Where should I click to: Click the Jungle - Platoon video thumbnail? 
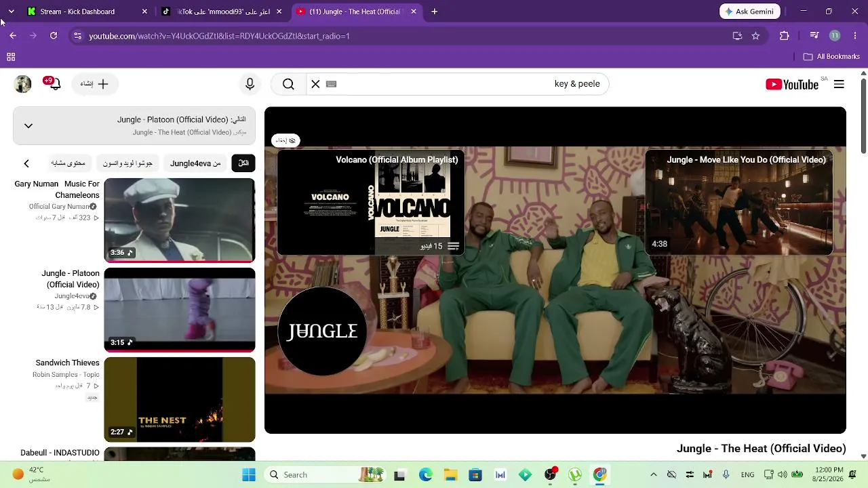click(x=180, y=310)
